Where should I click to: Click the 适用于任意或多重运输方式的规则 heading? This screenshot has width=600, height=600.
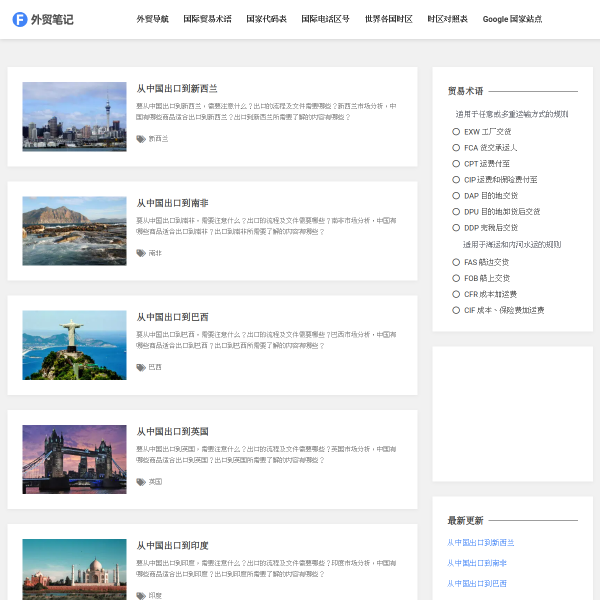512,114
